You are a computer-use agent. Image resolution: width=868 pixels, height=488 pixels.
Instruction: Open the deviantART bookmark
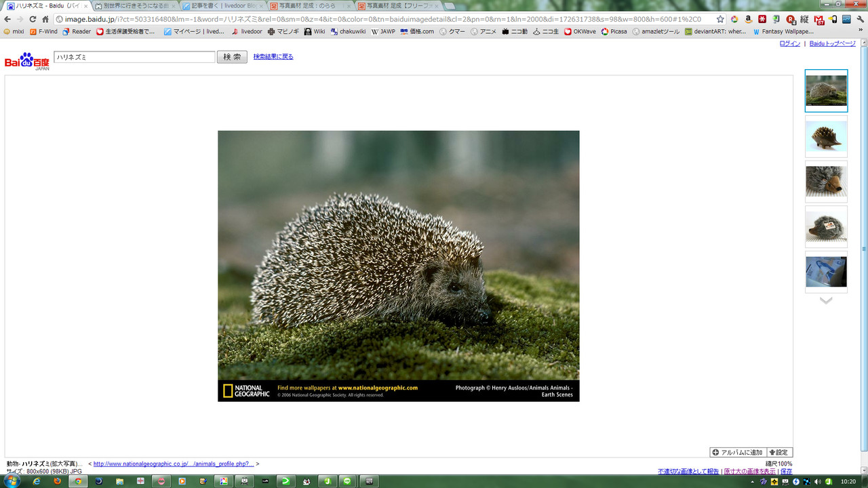point(715,31)
